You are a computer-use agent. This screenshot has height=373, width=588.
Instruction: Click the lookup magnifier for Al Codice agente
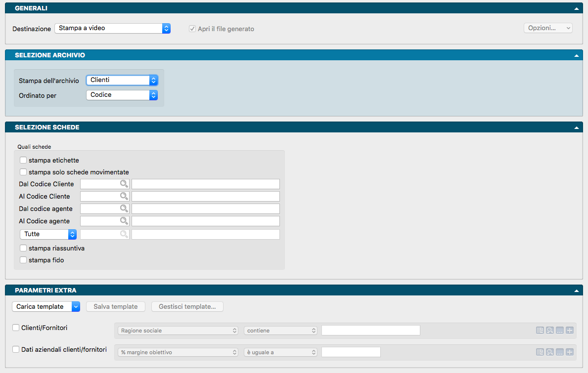click(x=124, y=221)
